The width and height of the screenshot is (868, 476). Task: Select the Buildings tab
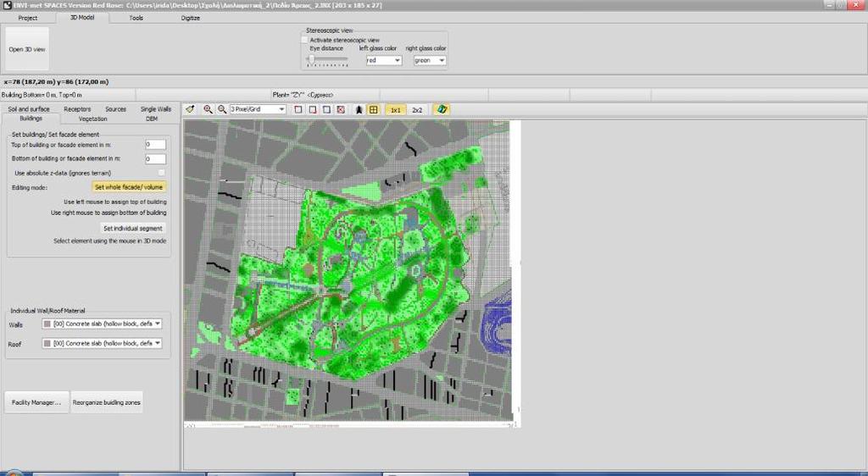[x=31, y=119]
